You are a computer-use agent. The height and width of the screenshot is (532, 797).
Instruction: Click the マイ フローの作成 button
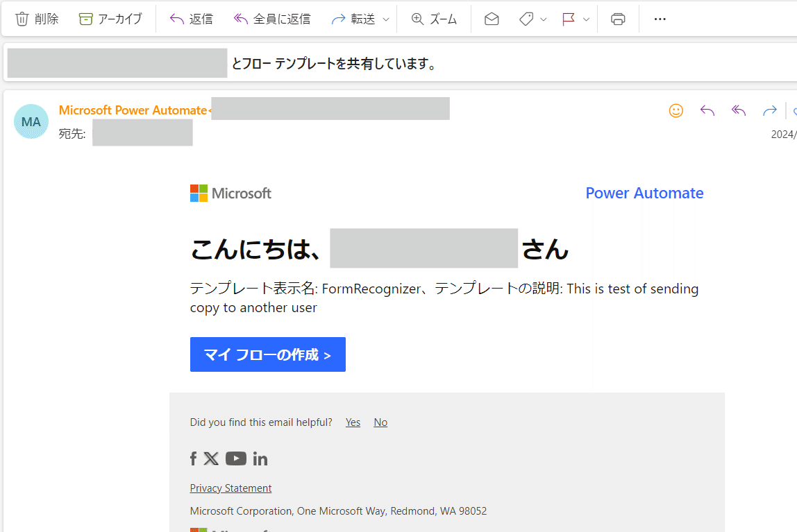tap(268, 354)
